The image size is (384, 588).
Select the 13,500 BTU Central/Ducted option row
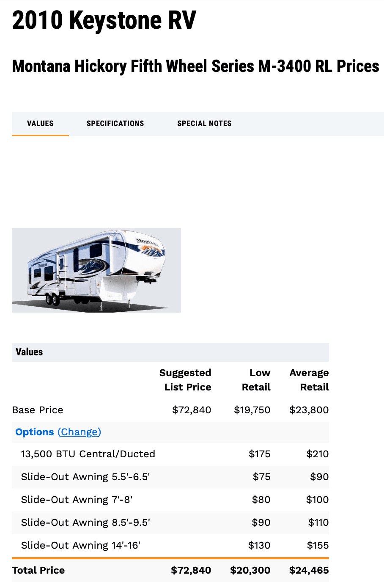click(x=170, y=454)
